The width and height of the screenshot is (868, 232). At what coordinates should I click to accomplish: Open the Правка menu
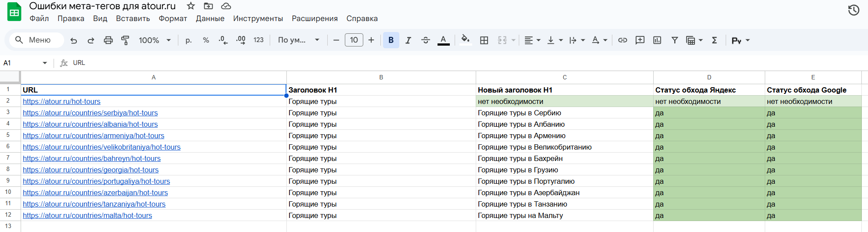71,18
